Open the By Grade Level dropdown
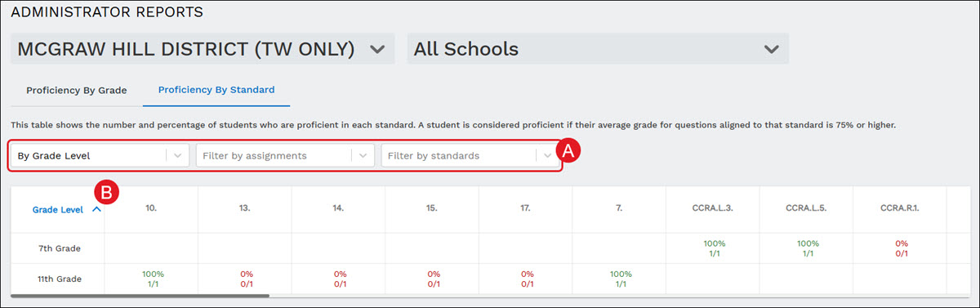This screenshot has height=308, width=980. point(100,155)
